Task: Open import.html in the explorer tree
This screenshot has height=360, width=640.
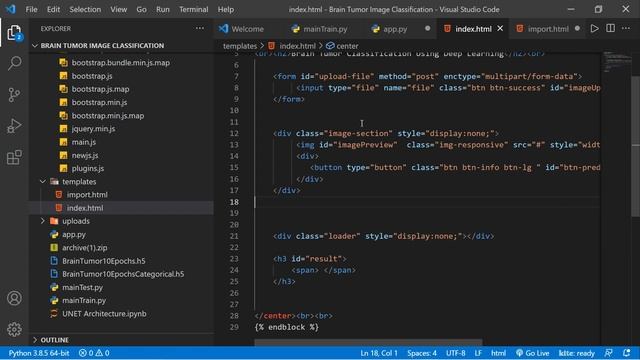Action: point(87,195)
